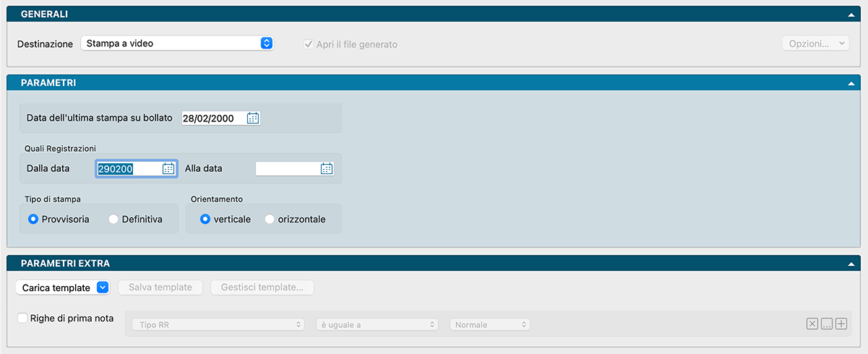Click the Gestisci template button

[x=262, y=288]
